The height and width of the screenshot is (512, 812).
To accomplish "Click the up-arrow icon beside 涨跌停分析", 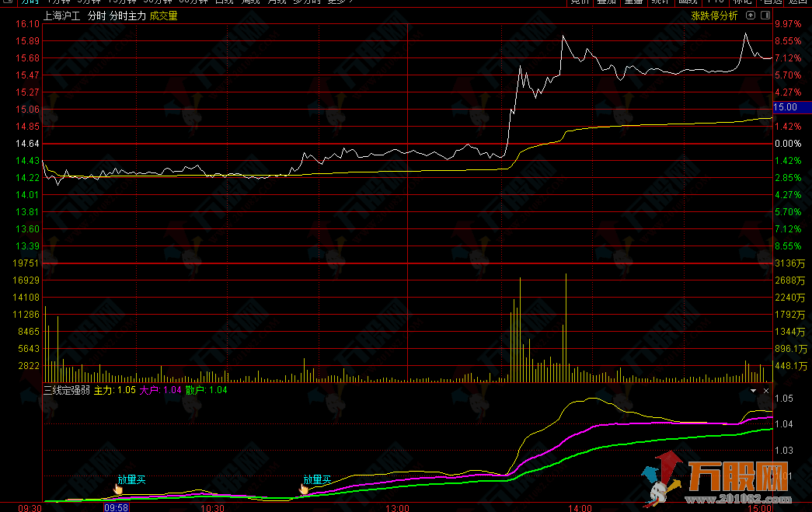I will [x=751, y=16].
